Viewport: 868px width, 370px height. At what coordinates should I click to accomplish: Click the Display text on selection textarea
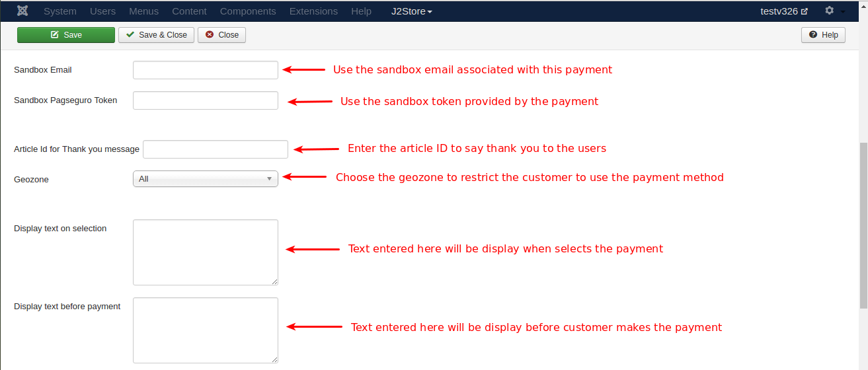point(206,252)
